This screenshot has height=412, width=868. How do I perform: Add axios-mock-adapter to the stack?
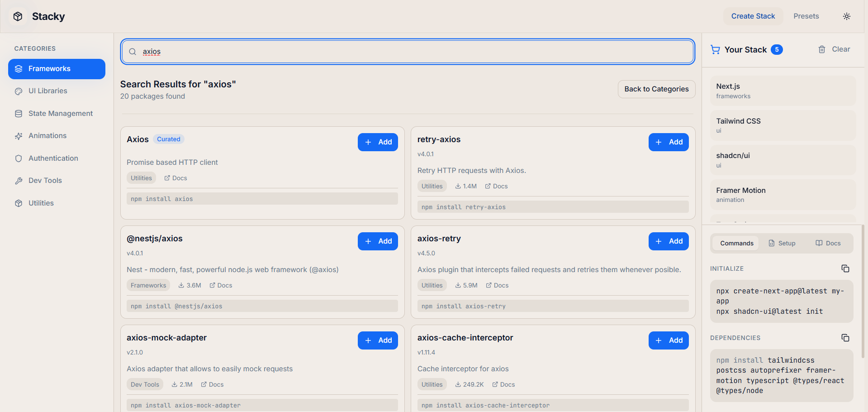[x=378, y=340]
